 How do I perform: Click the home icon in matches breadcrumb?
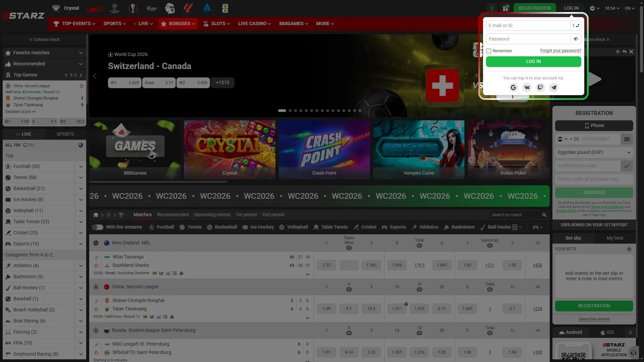pos(96,215)
